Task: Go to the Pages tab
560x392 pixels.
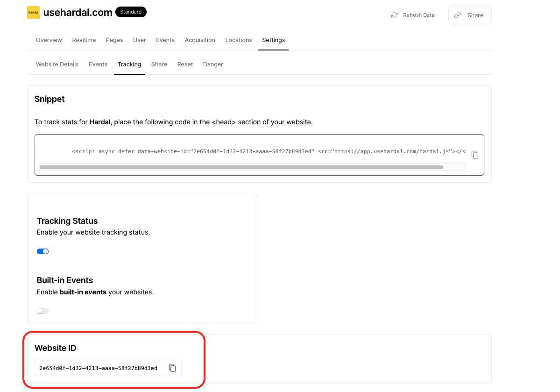Action: coord(114,40)
